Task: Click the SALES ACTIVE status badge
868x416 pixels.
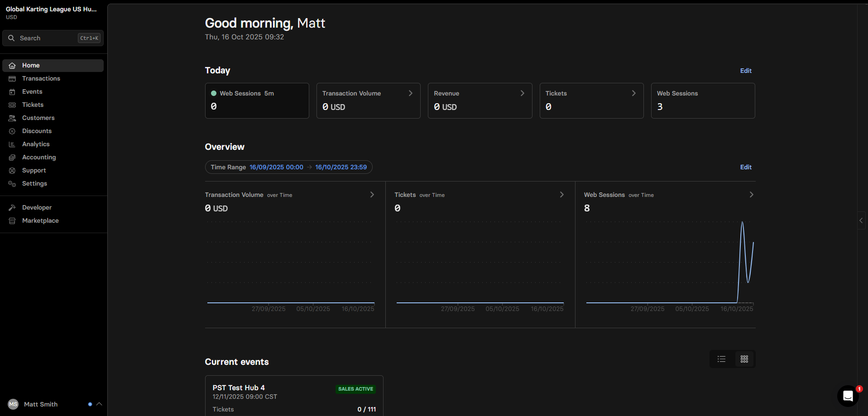Action: [355, 389]
